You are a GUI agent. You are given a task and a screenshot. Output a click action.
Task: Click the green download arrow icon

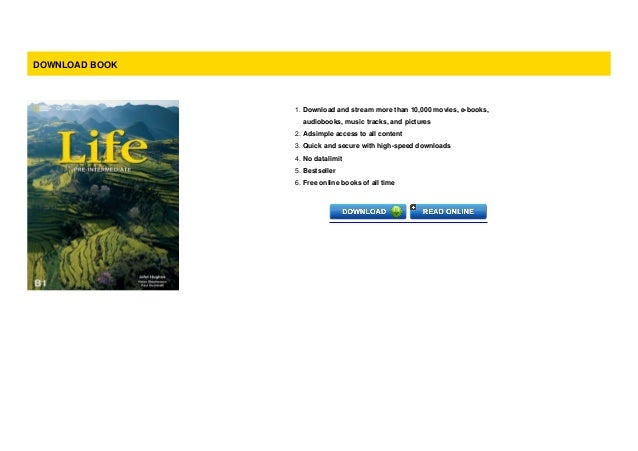[x=396, y=211]
